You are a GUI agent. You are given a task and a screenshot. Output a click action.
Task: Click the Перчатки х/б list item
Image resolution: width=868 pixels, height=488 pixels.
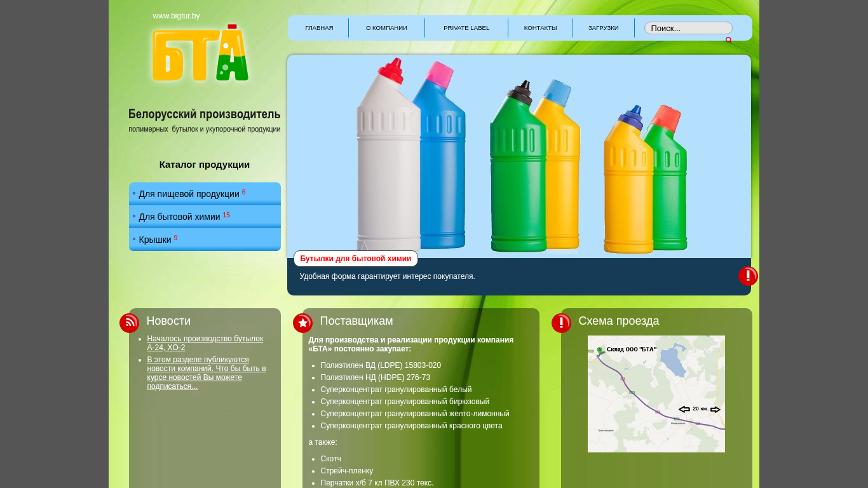(x=377, y=483)
